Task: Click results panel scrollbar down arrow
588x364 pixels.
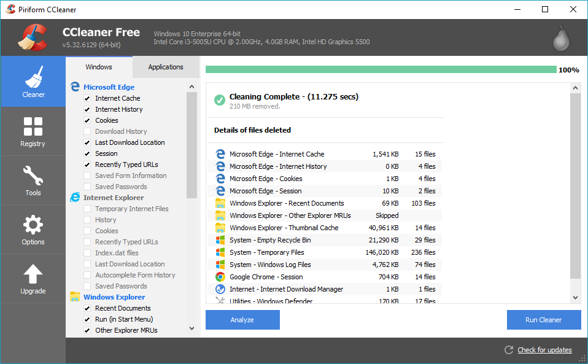Action: pyautogui.click(x=575, y=298)
